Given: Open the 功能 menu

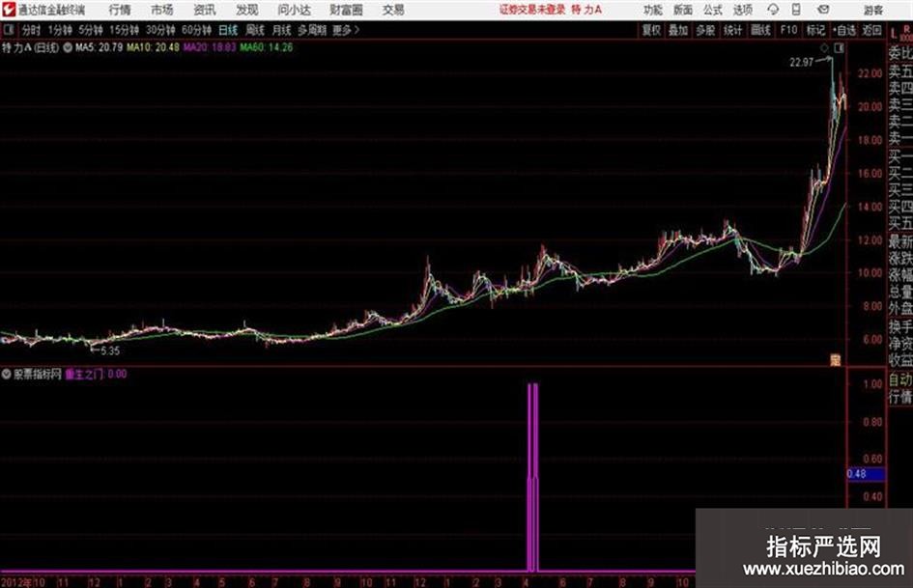Looking at the screenshot, I should (653, 10).
